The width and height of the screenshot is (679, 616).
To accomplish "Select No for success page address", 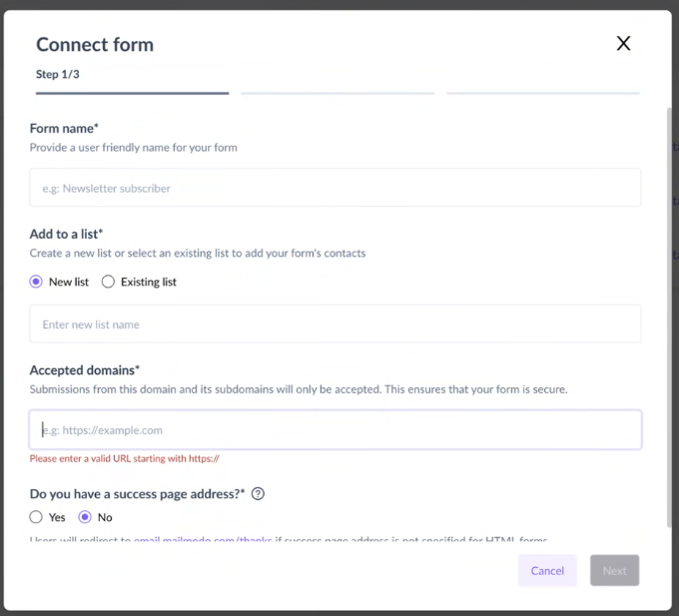I will (x=85, y=517).
